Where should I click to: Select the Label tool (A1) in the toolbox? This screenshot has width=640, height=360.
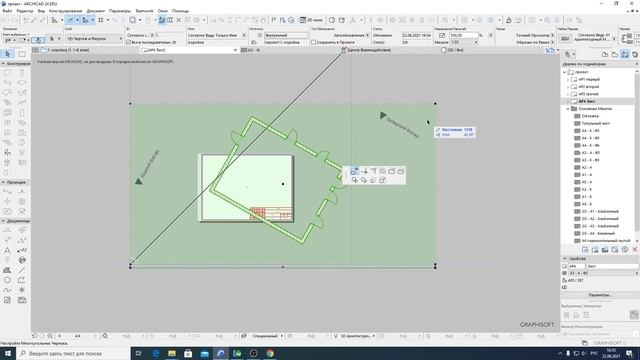click(22, 250)
